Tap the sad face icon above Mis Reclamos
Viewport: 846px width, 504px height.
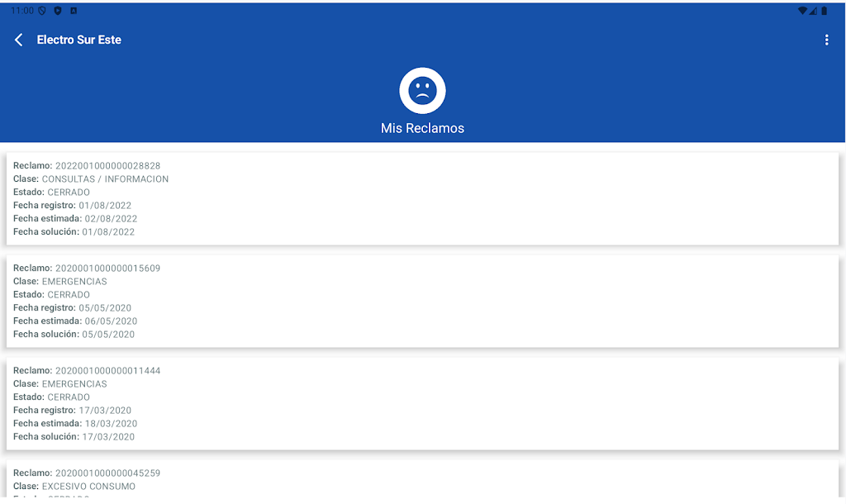pyautogui.click(x=422, y=91)
